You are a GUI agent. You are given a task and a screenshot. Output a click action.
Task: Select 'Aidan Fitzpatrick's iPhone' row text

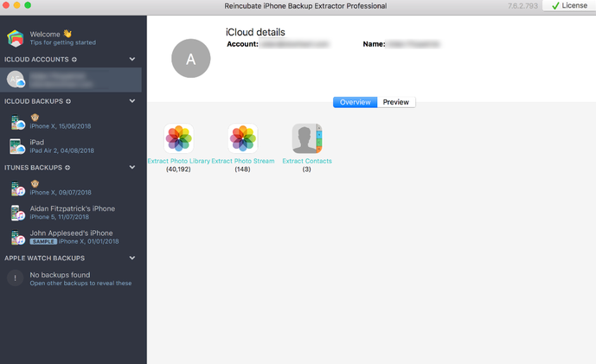[x=72, y=208]
